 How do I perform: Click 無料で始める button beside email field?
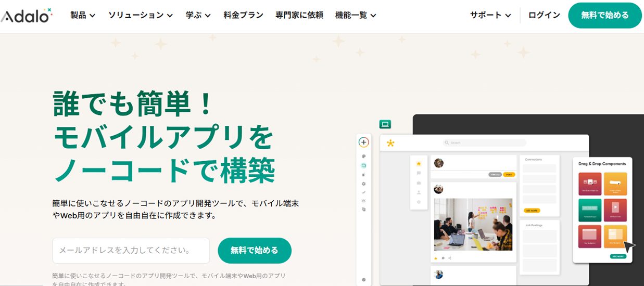(255, 251)
